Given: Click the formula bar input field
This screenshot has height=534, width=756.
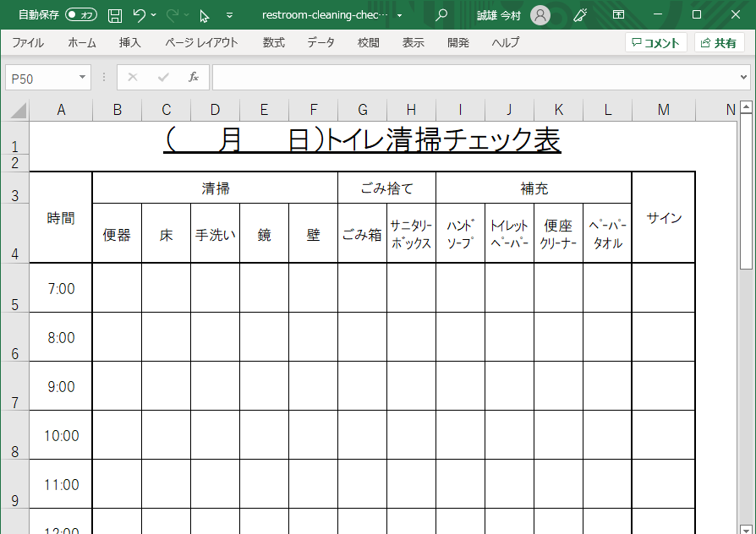Looking at the screenshot, I should 474,78.
